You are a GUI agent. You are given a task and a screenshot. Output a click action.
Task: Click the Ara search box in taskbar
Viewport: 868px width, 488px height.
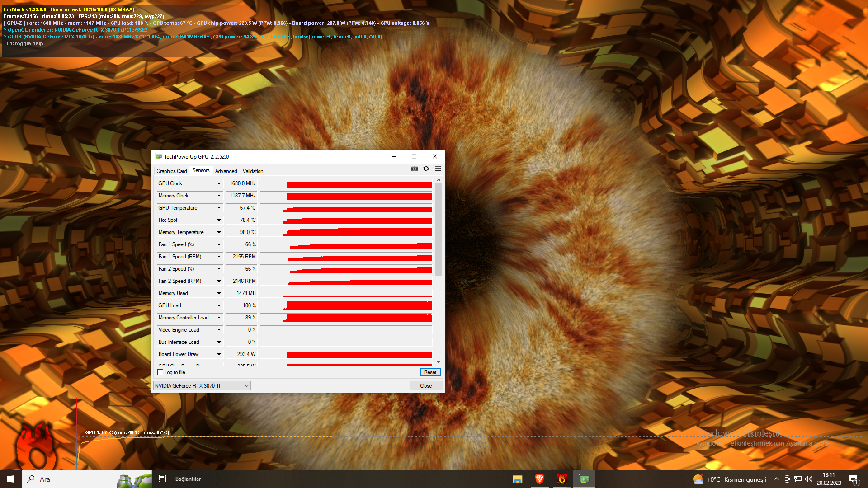pos(87,479)
